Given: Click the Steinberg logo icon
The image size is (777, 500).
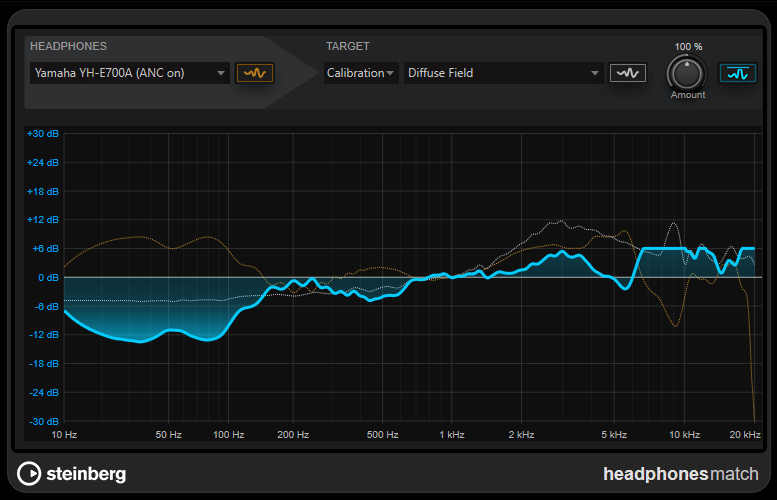Looking at the screenshot, I should coord(29,473).
